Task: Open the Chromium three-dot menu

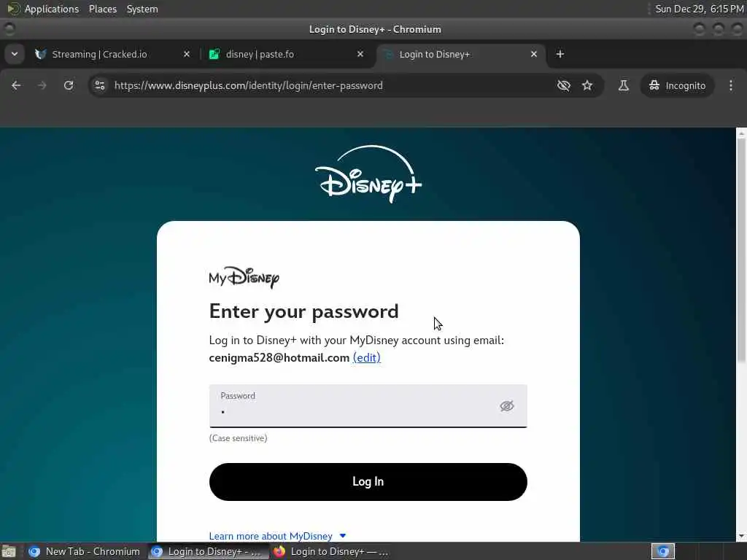Action: [731, 86]
